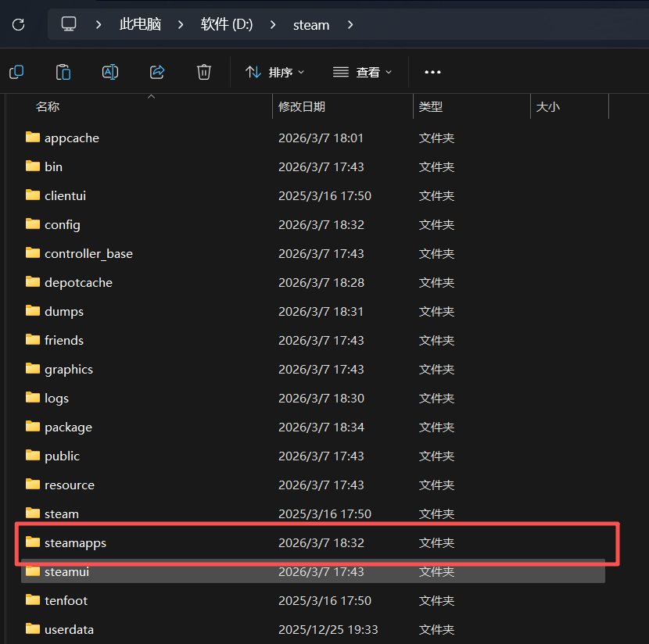Sort by 修改日期 column header

302,107
